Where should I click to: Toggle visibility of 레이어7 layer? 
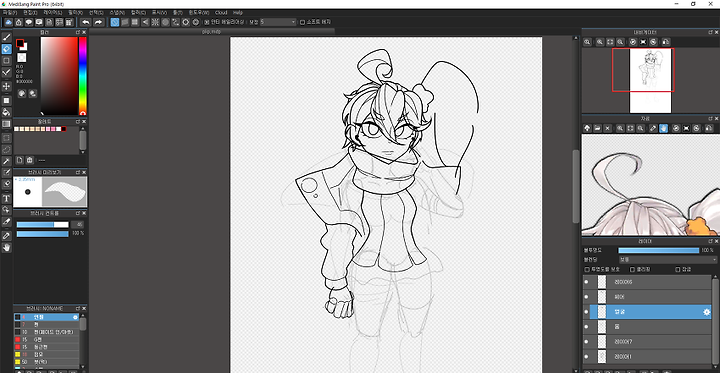[586, 342]
